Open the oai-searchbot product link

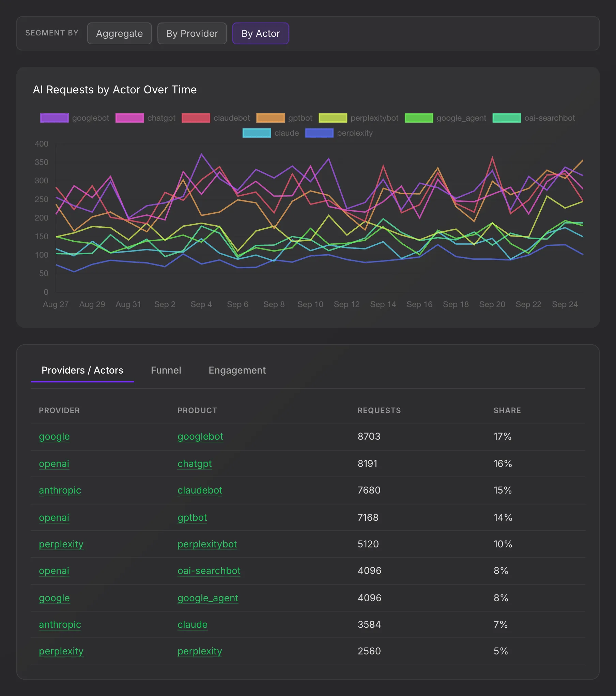click(209, 571)
